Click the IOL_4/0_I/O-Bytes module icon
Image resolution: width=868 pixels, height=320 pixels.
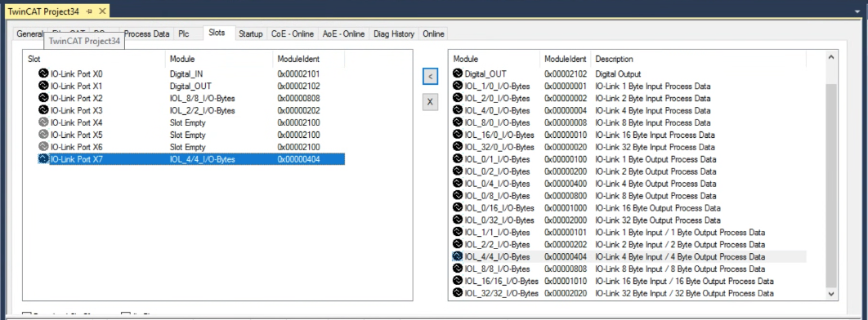coord(457,110)
